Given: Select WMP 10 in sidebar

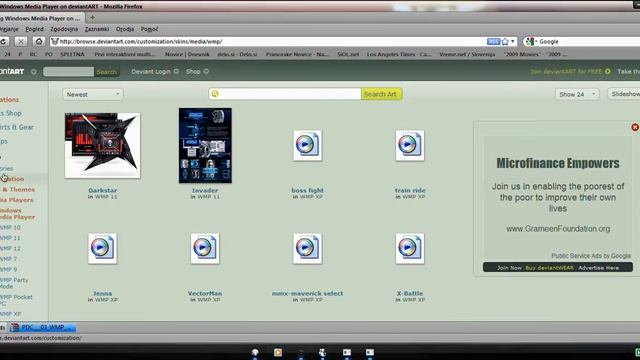Looking at the screenshot, I should [10, 227].
